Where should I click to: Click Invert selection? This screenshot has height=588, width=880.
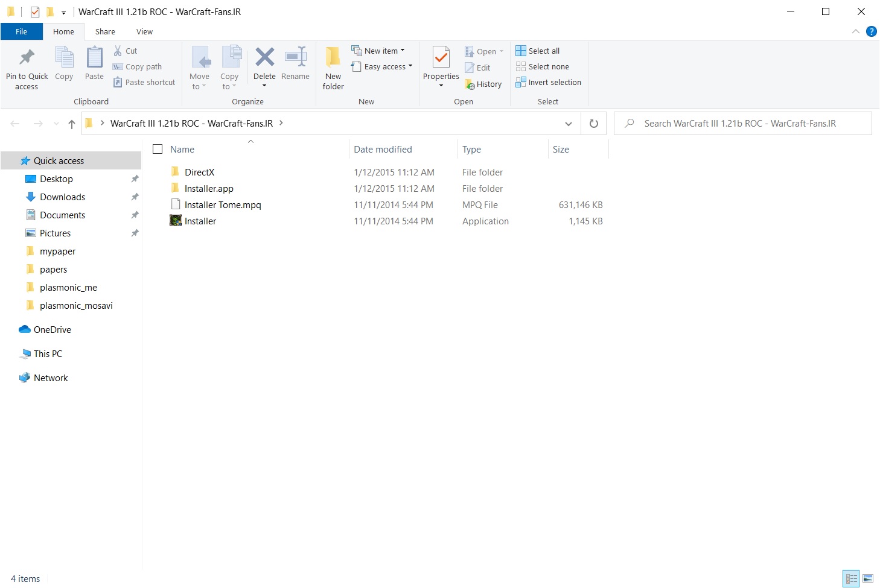[x=549, y=82]
